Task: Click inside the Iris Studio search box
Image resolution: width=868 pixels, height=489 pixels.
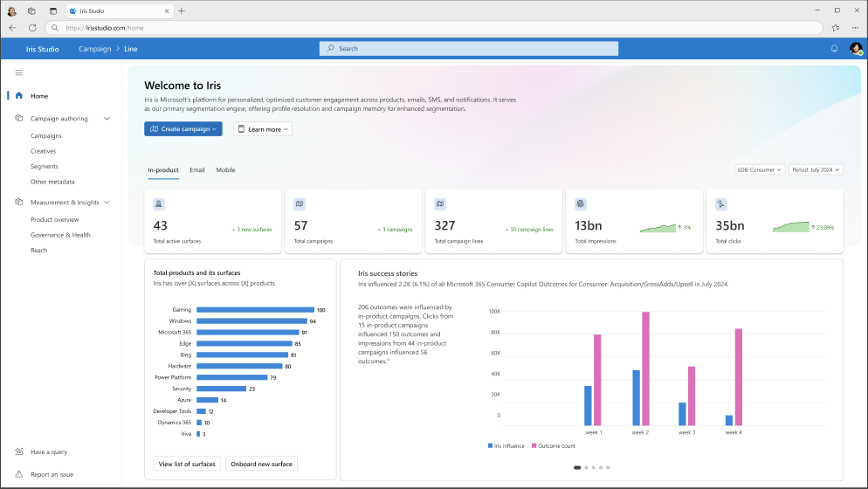Action: point(469,49)
